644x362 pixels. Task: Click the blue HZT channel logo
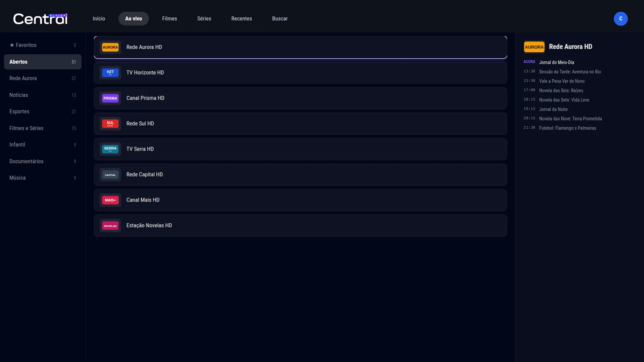110,73
